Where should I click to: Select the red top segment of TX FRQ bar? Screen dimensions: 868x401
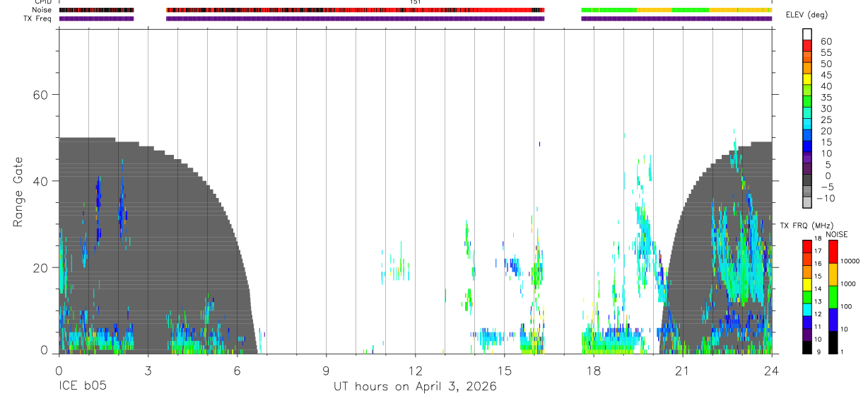pos(807,245)
